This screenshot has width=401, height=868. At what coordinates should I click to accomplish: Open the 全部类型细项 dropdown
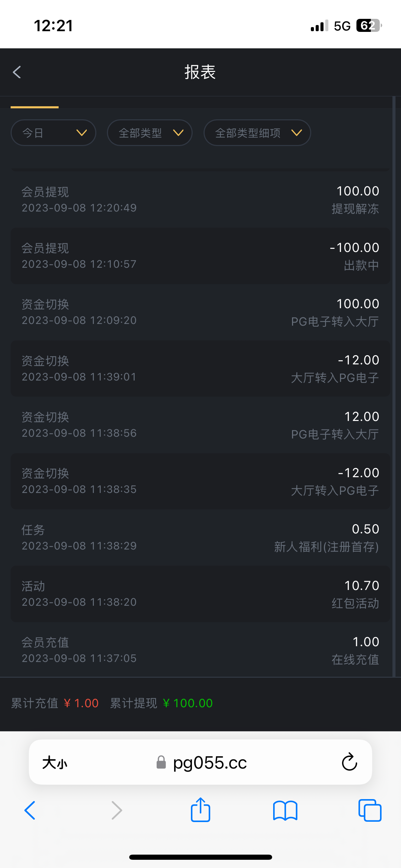(x=257, y=133)
